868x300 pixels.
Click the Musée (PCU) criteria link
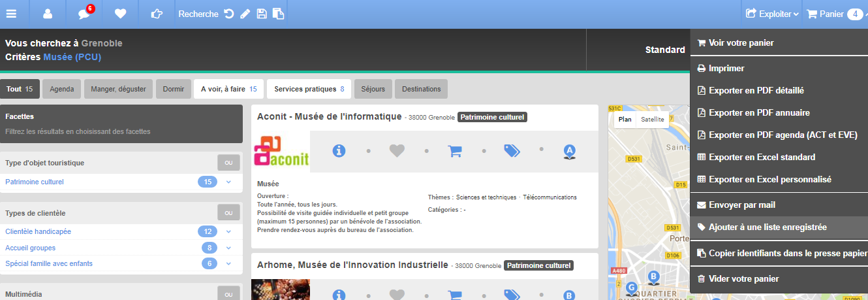click(x=72, y=57)
